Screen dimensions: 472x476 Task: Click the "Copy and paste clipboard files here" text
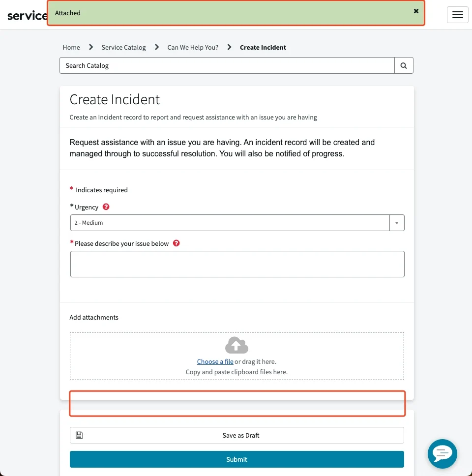pos(236,372)
